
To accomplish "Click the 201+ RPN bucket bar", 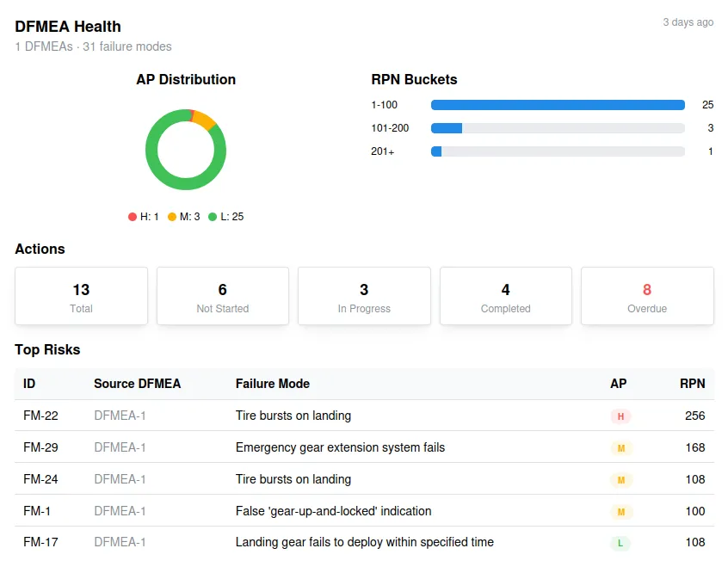I will (558, 151).
